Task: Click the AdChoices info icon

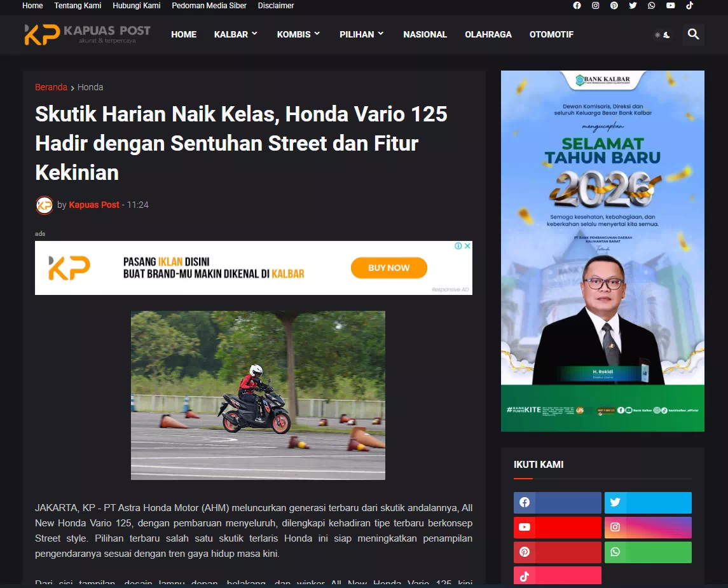Action: 458,246
